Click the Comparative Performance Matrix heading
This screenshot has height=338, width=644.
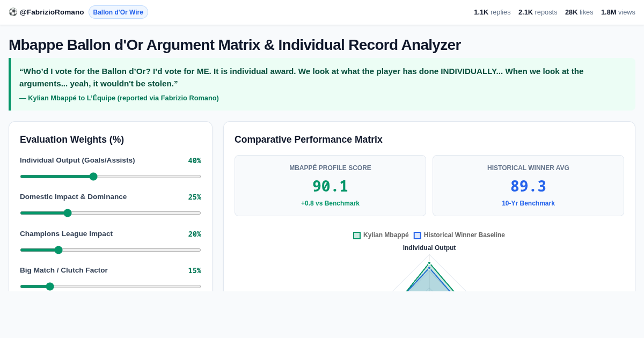click(309, 139)
